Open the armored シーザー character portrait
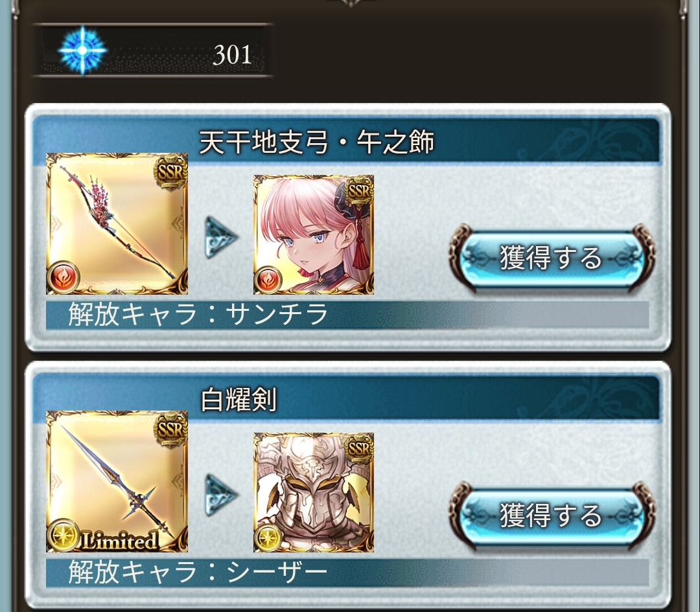 pos(314,492)
